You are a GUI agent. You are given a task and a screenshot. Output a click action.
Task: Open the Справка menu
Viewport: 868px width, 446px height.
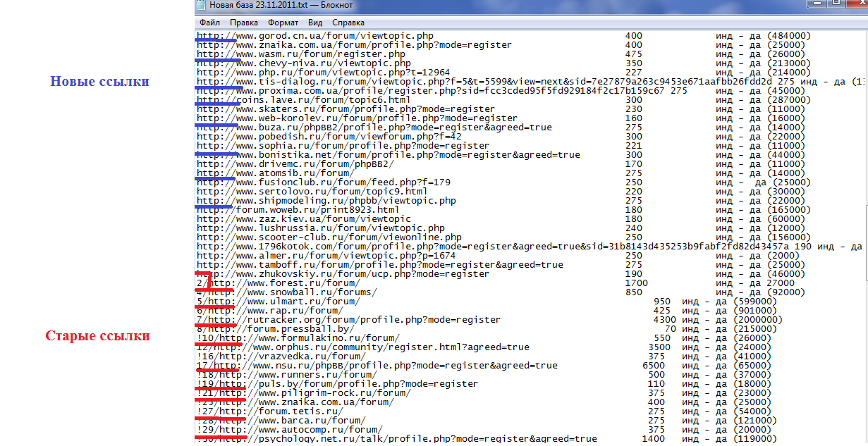click(348, 23)
